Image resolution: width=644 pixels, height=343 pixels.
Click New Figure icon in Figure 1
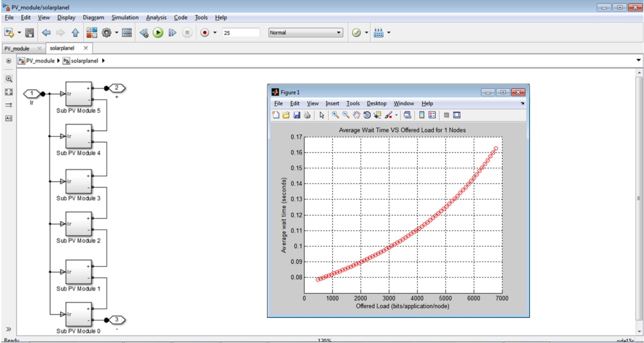point(276,115)
